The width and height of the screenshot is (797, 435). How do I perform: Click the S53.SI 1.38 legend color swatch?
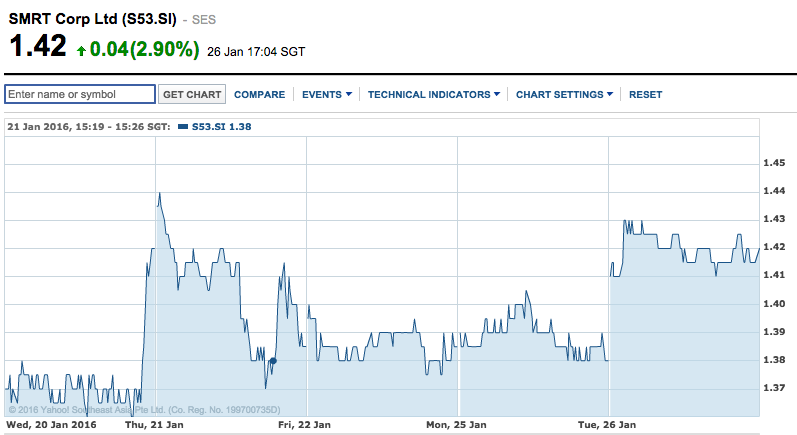183,127
